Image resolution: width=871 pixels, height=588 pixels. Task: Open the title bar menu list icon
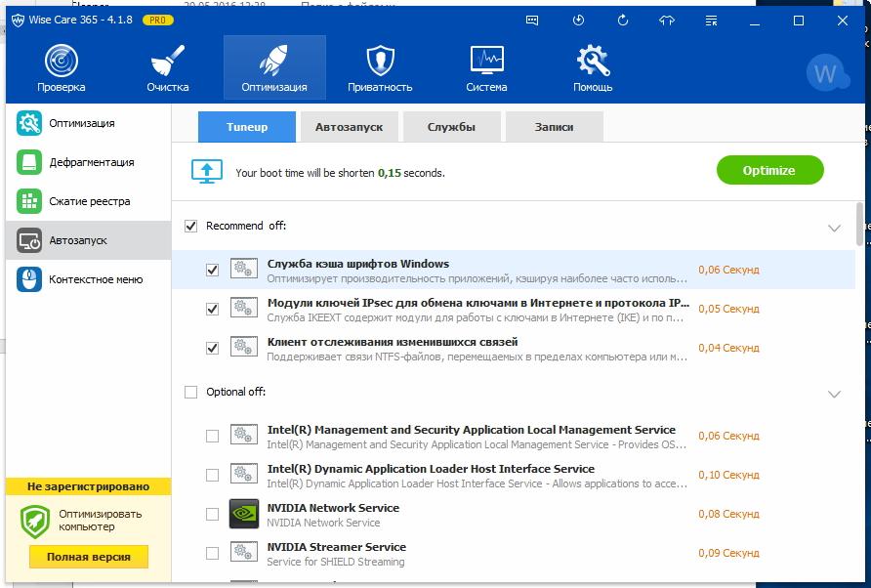click(x=712, y=21)
